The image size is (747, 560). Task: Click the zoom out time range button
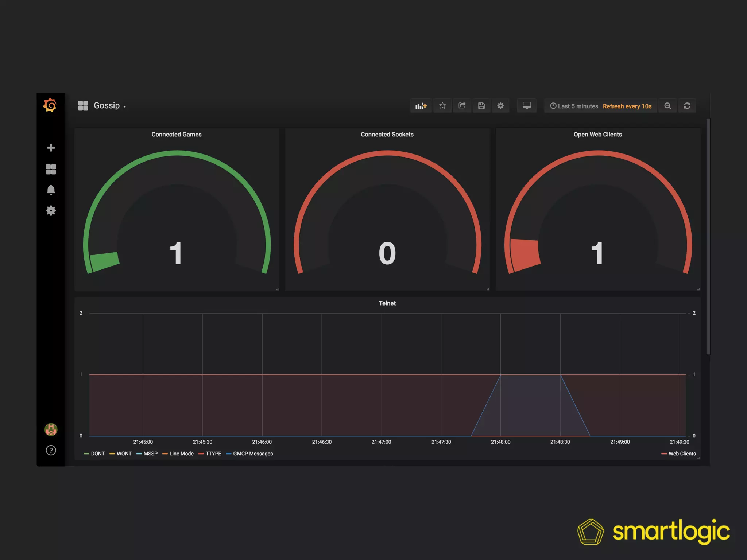667,106
